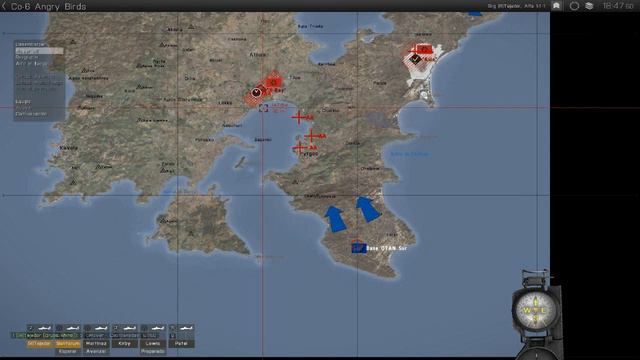This screenshot has width=640, height=360.
Task: Click the Avanzar status under Martinez
Action: pos(96,351)
